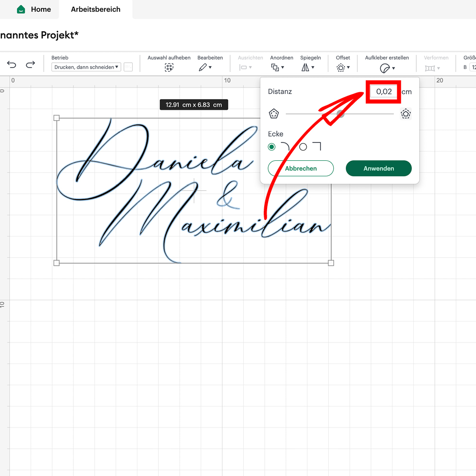Click the Distanz offset slider handle
The height and width of the screenshot is (476, 476).
pyautogui.click(x=340, y=114)
